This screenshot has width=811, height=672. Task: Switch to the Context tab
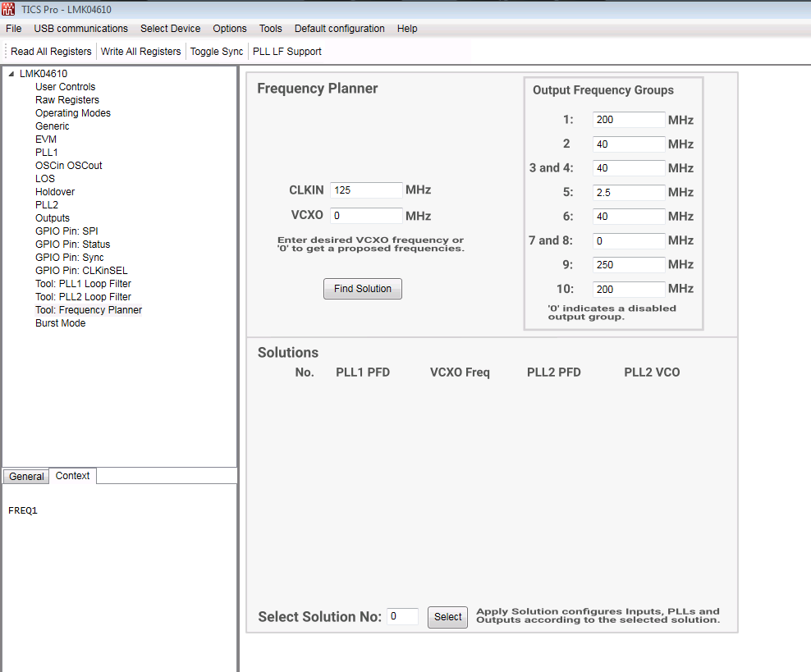coord(72,476)
